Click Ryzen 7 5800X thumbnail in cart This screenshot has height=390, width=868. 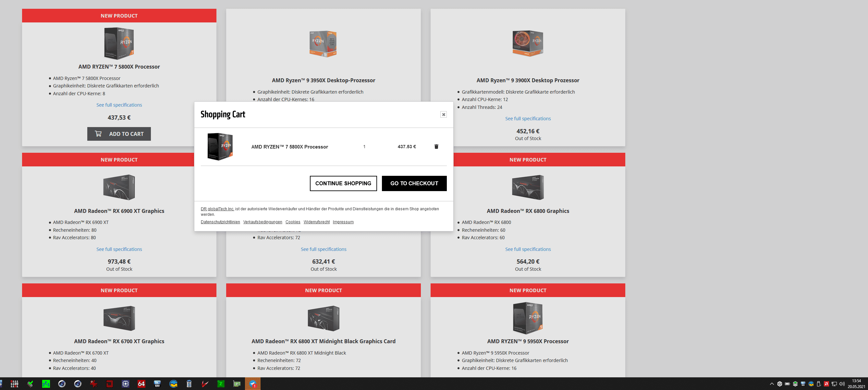[220, 147]
